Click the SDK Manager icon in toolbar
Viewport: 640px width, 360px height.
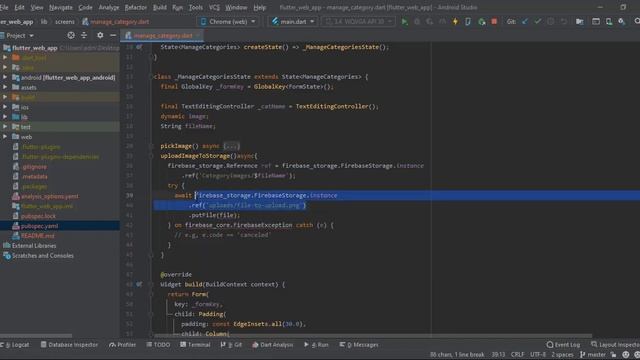622,22
